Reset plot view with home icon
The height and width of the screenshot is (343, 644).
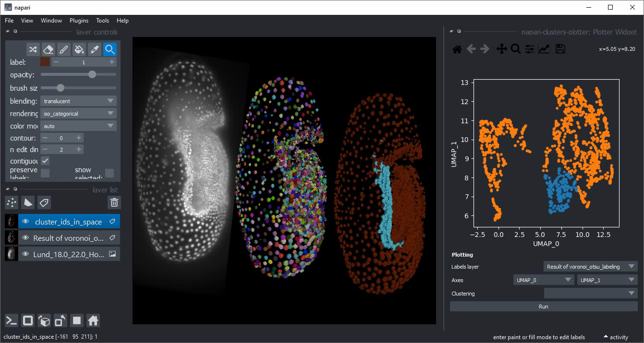pyautogui.click(x=457, y=49)
